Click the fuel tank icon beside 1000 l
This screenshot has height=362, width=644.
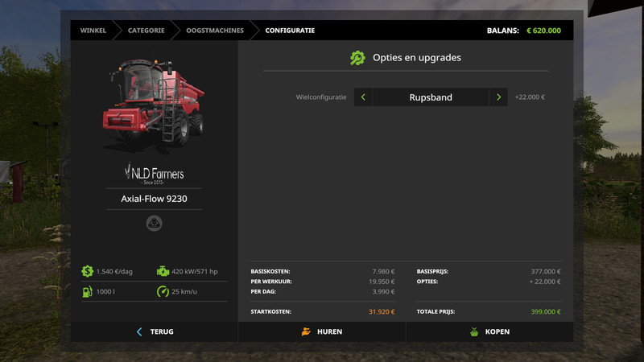point(87,291)
